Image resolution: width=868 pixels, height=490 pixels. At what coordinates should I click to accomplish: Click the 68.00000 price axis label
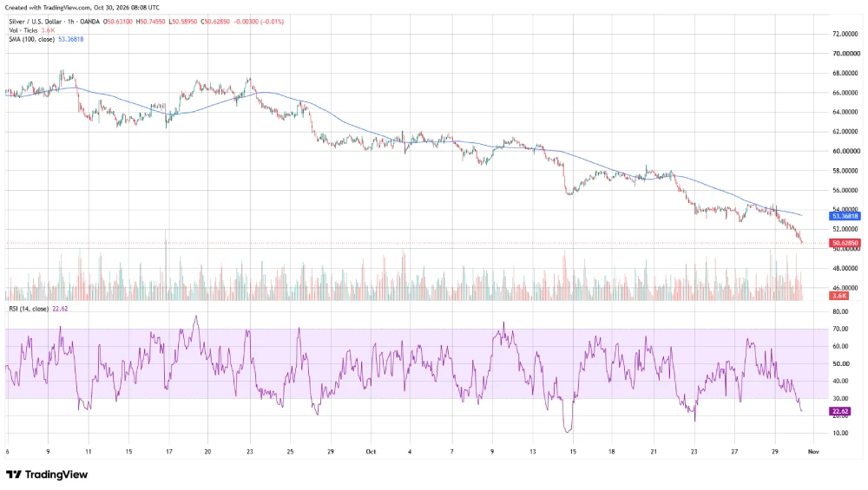(846, 73)
